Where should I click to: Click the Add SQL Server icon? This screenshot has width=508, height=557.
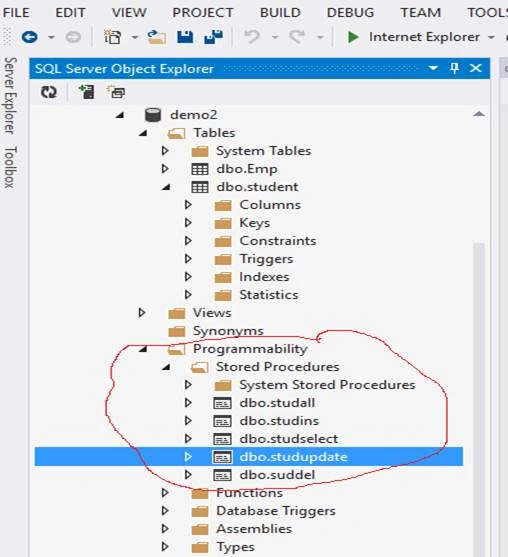86,92
